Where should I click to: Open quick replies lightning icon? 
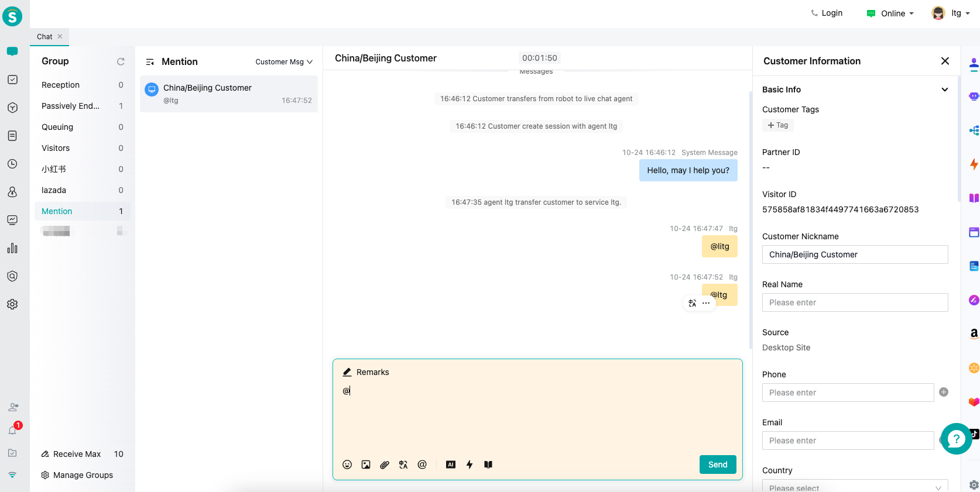coord(470,465)
